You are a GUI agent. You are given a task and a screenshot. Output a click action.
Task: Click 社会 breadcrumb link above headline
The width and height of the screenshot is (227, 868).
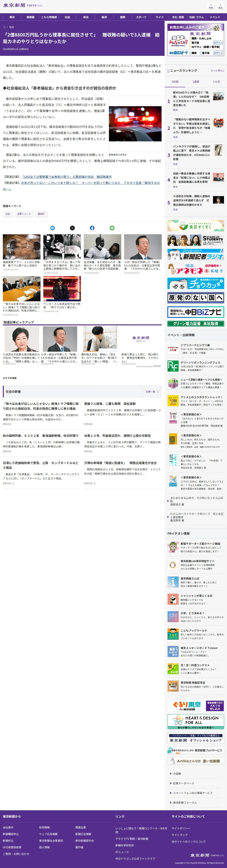point(12,27)
